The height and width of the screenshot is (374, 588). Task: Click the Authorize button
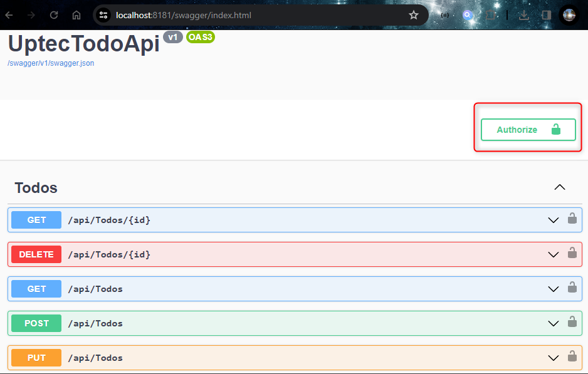coord(528,130)
